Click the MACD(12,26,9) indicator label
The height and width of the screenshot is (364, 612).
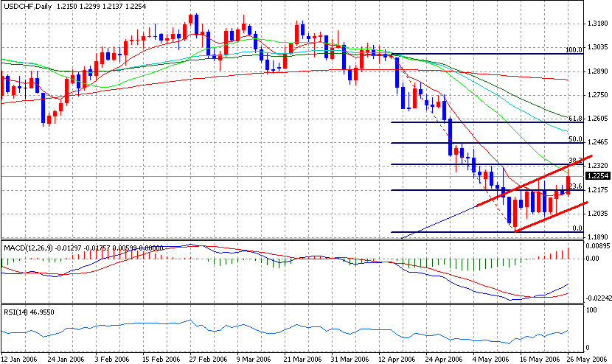[x=28, y=248]
